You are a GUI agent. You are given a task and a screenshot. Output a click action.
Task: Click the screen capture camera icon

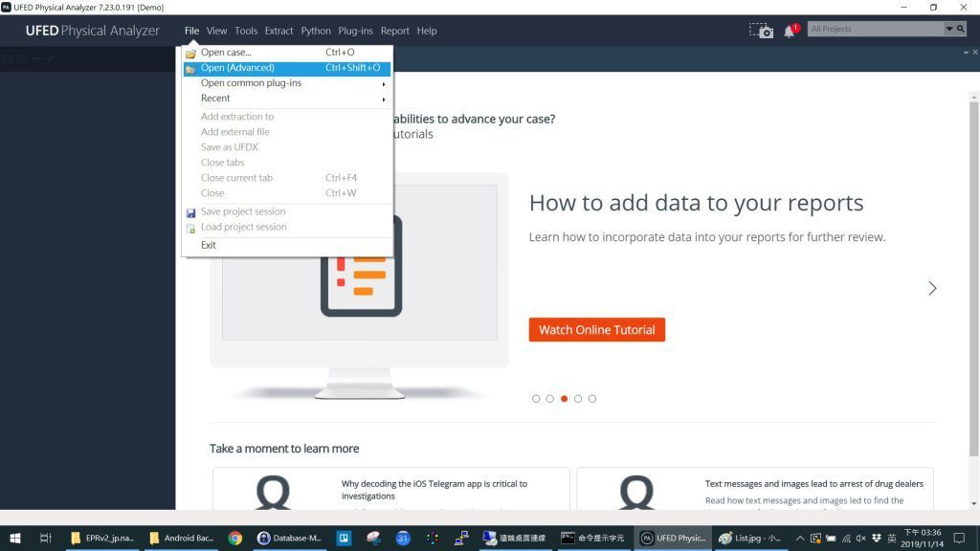pos(761,30)
